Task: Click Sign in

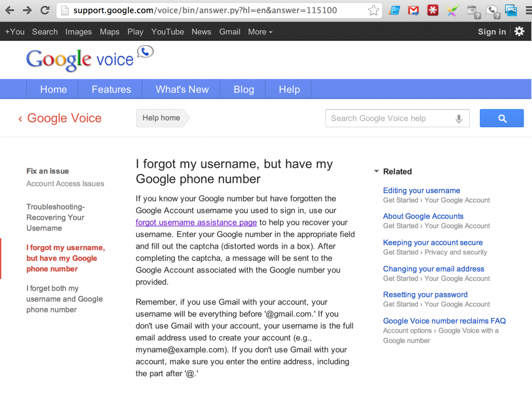Action: tap(491, 32)
